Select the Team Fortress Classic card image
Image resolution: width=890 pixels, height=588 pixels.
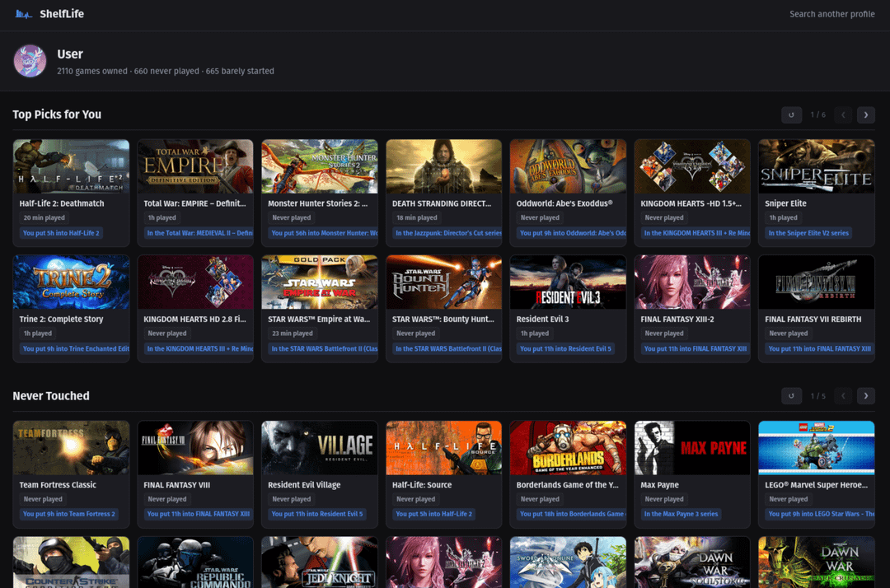point(71,448)
